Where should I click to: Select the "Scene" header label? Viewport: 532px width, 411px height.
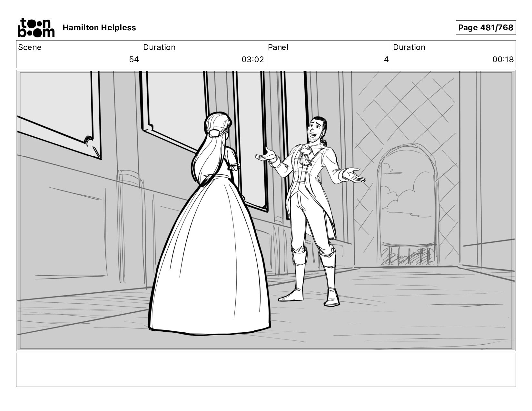[30, 47]
